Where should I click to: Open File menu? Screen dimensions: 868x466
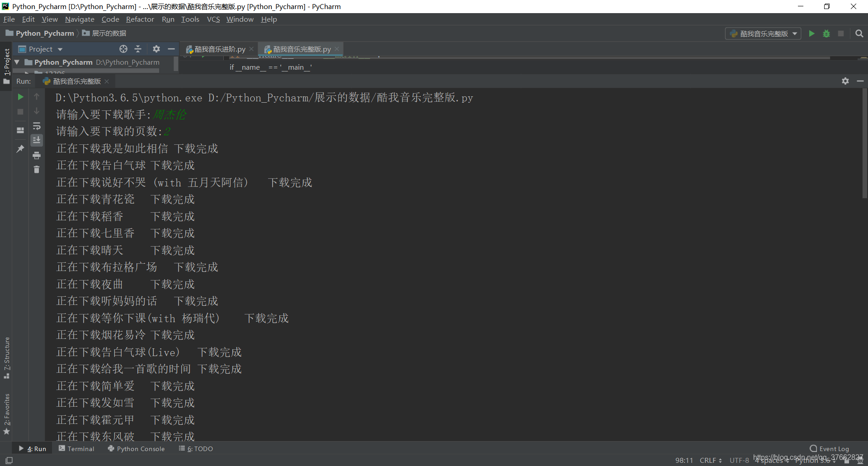9,19
